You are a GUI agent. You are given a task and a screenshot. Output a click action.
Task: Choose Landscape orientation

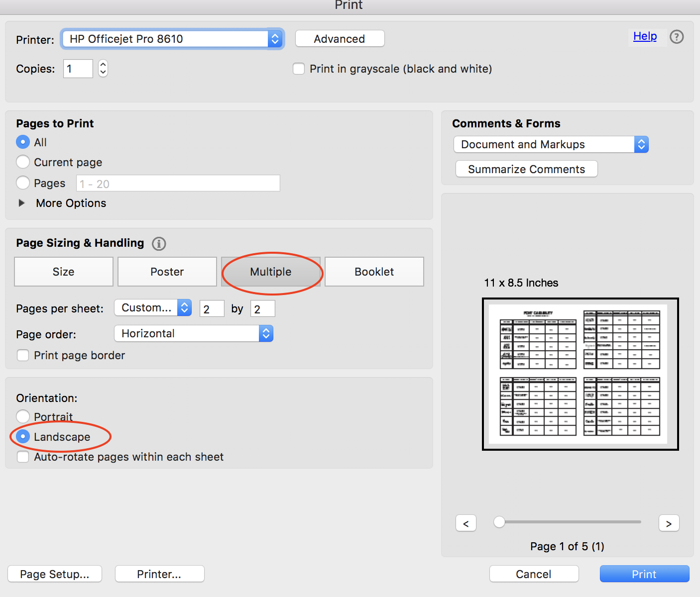click(23, 437)
